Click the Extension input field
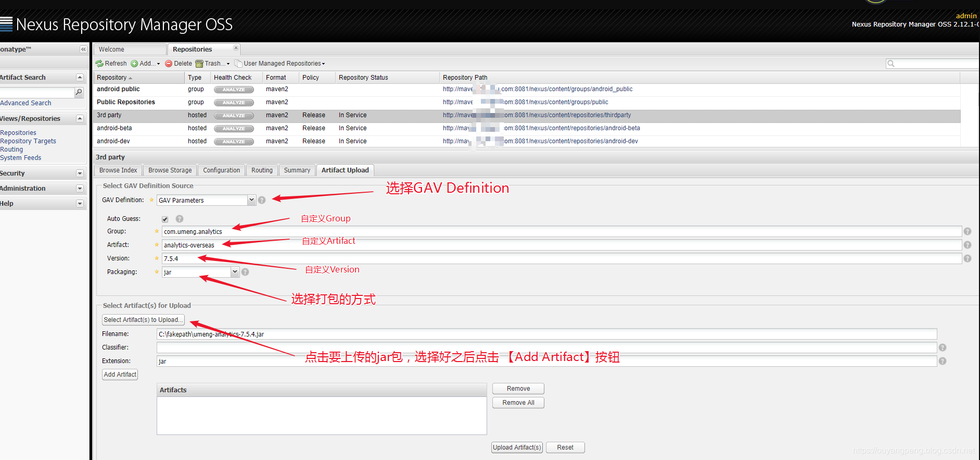This screenshot has width=980, height=460. (x=546, y=361)
